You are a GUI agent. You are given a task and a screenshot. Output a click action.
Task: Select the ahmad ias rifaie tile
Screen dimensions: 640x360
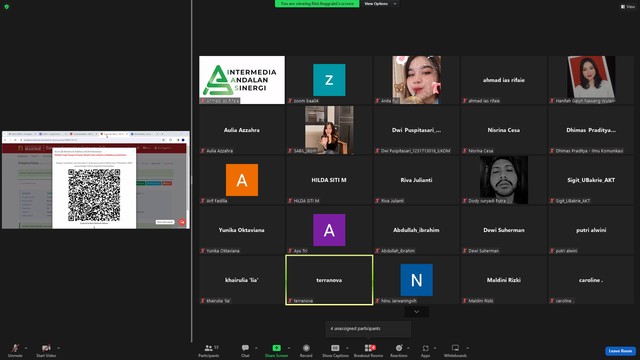pyautogui.click(x=504, y=80)
